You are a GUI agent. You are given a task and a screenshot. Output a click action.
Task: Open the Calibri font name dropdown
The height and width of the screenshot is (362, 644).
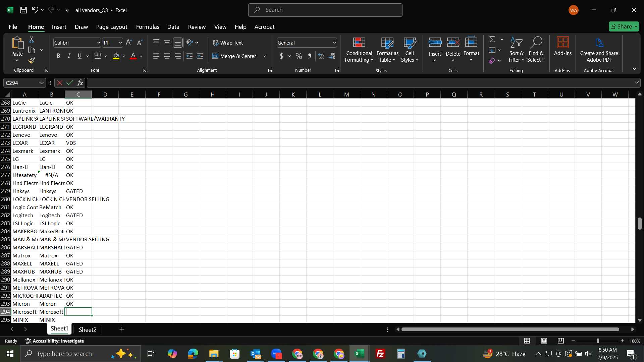coord(99,43)
